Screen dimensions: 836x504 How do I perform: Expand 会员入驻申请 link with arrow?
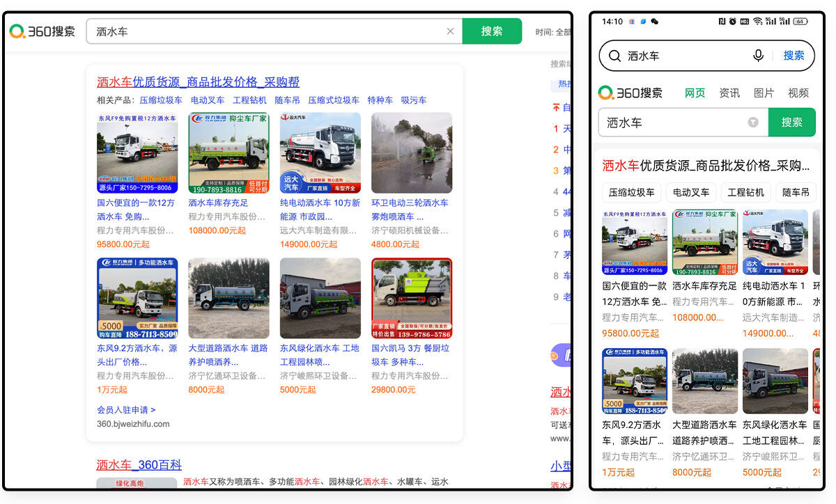126,410
